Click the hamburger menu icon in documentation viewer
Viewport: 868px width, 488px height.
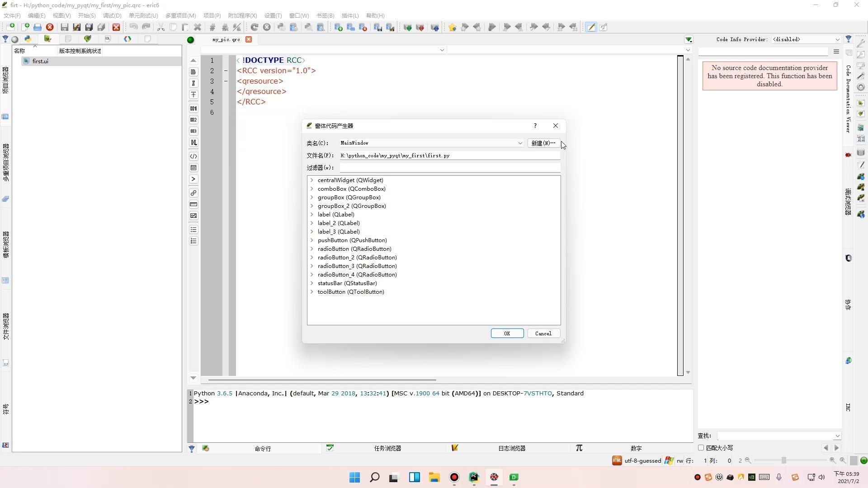coord(836,52)
